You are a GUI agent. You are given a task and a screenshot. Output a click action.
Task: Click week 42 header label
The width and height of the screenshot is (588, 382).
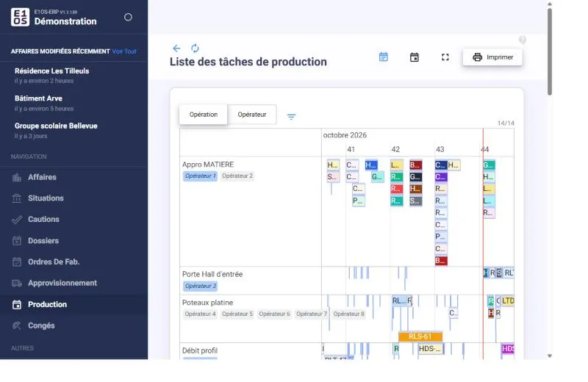(395, 149)
